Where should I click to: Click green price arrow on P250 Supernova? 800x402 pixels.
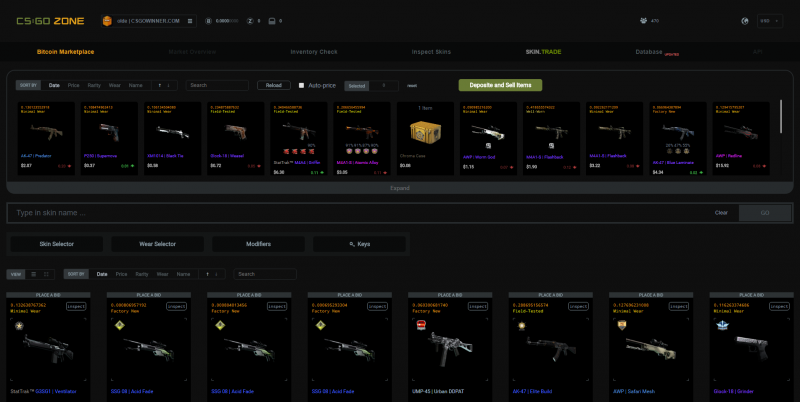tap(133, 166)
